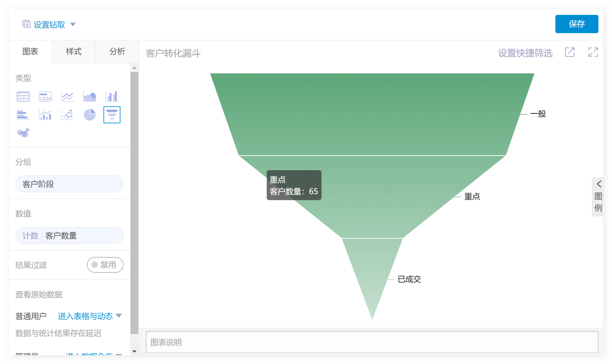Open 设置快捷筛选 link

click(x=525, y=53)
